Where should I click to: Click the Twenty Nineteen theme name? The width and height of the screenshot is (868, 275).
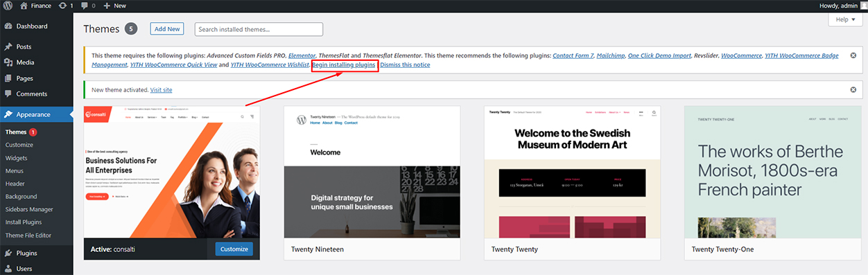pos(318,249)
